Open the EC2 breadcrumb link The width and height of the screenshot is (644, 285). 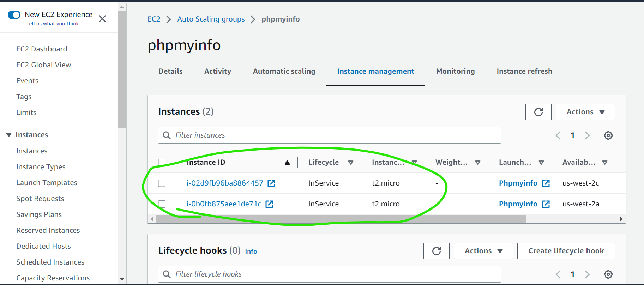154,19
